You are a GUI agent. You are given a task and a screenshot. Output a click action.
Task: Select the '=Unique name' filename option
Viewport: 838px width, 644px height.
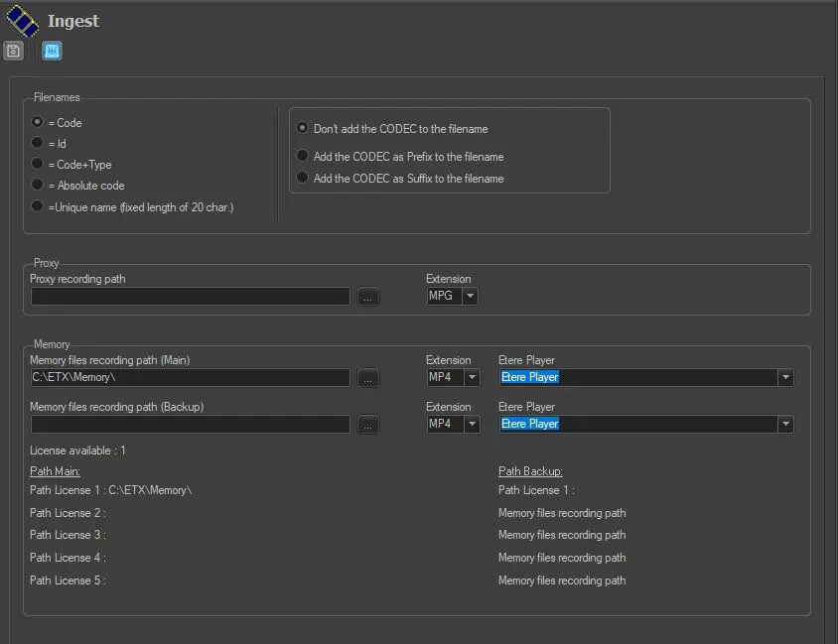pyautogui.click(x=38, y=207)
